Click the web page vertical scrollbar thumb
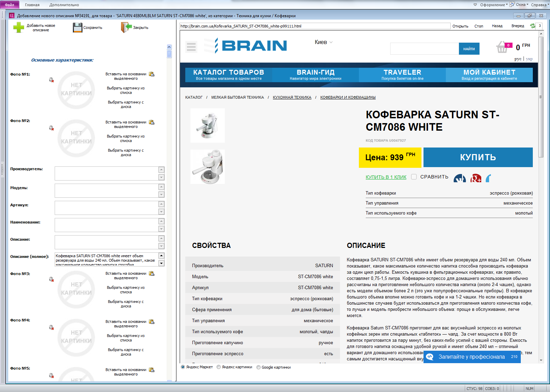The image size is (550, 392). tap(541, 97)
